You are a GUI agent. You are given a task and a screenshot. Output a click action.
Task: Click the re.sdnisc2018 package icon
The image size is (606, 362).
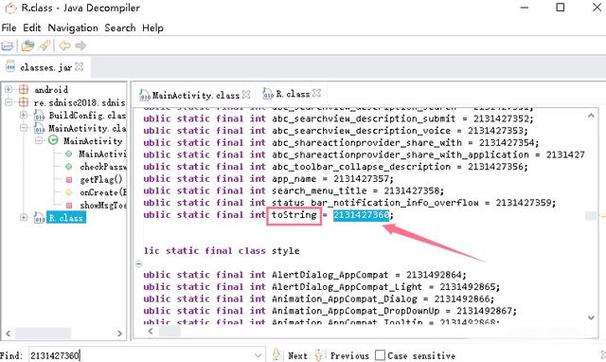coord(24,102)
